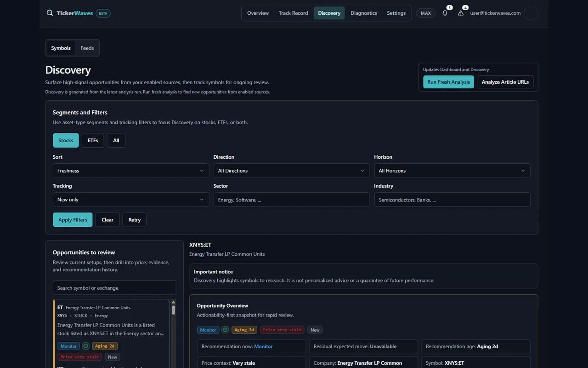Click the Important notice heading
The image size is (588, 368).
(213, 272)
